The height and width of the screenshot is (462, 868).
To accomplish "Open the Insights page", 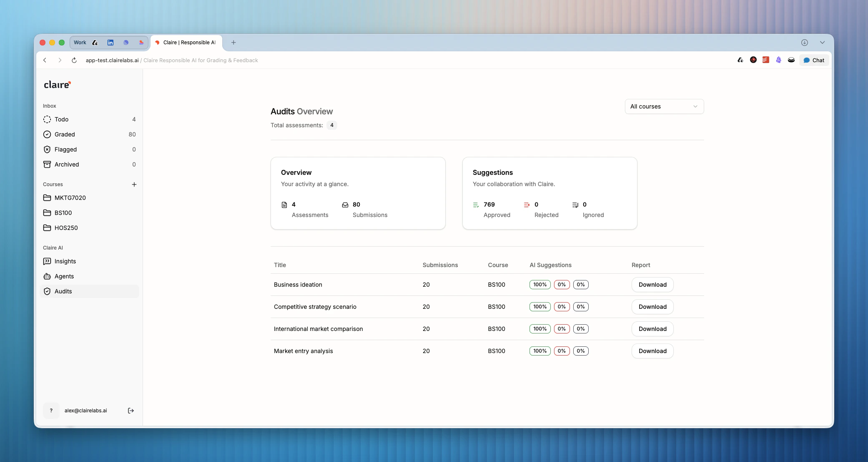I will point(65,261).
